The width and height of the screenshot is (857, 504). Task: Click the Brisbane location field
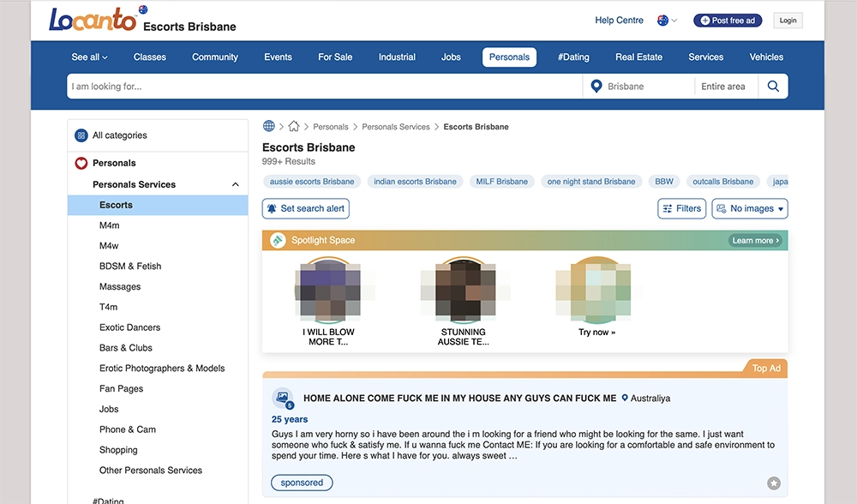pos(639,87)
